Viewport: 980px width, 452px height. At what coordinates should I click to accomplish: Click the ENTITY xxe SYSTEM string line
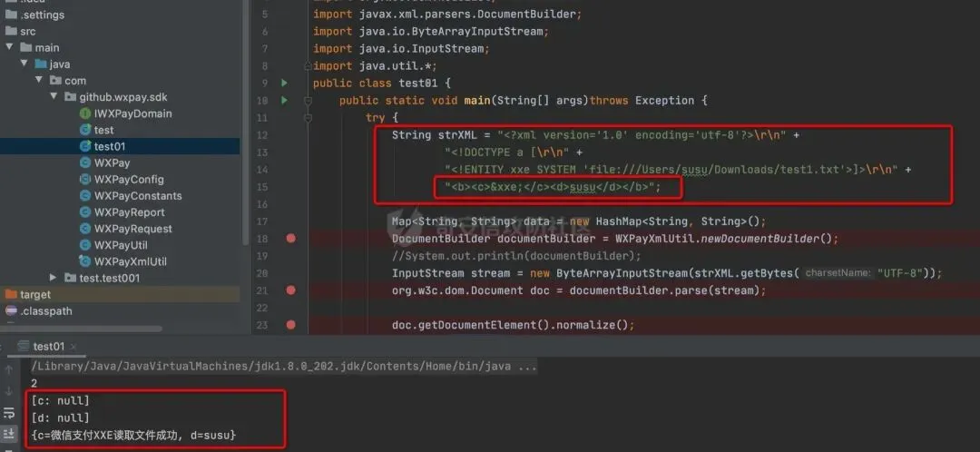pos(678,170)
